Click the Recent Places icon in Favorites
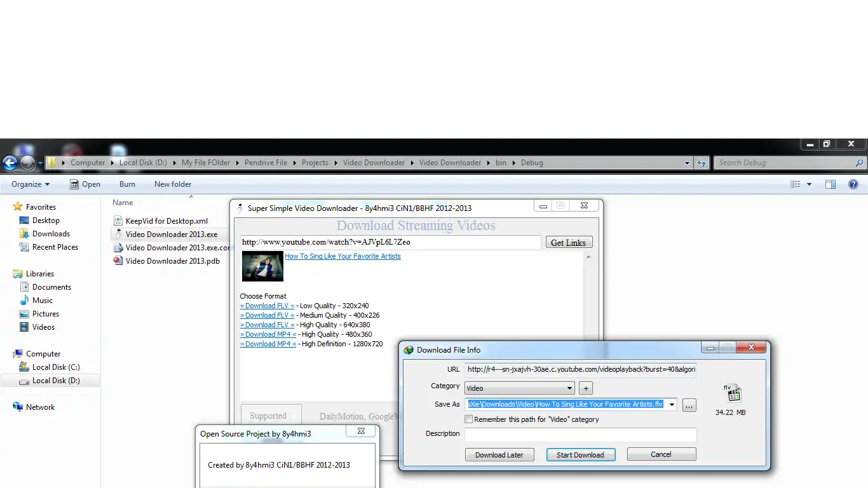 click(24, 247)
